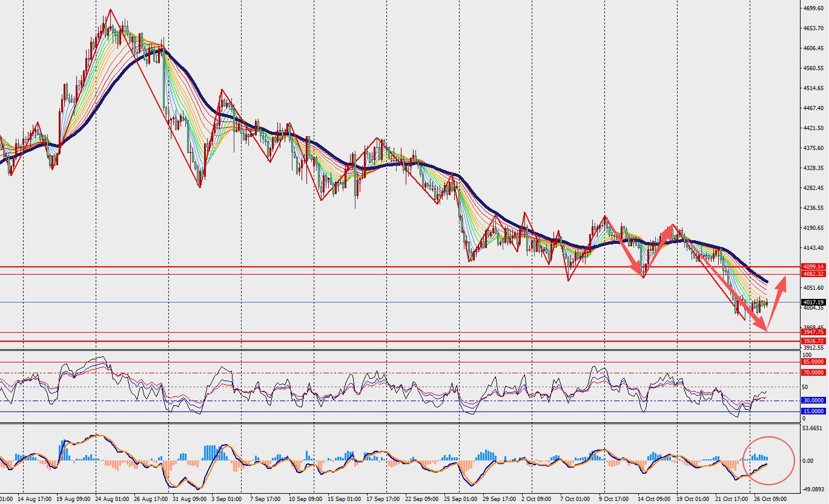Click the 4560.55 price axis label
This screenshot has height=504, width=829.
click(813, 68)
